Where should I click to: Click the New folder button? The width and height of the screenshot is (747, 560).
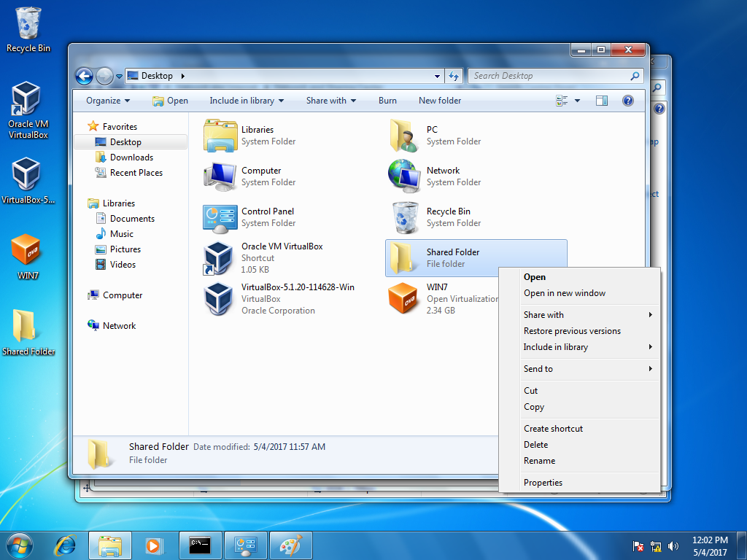440,101
